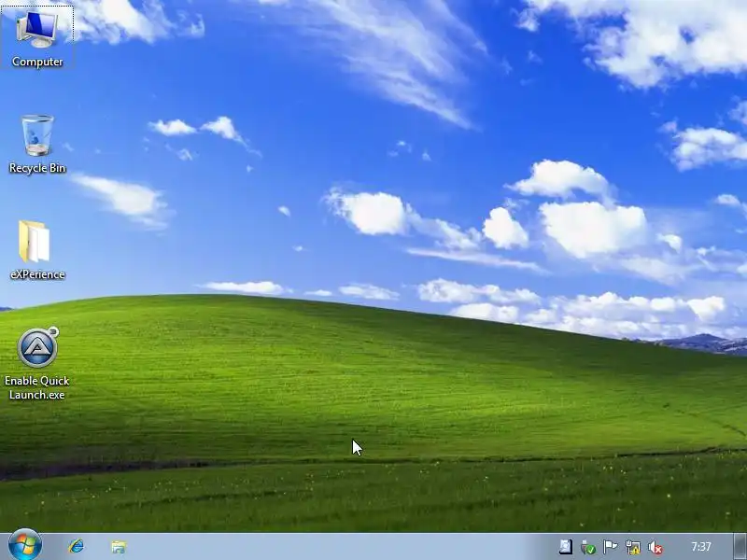Viewport: 747px width, 560px height.
Task: Open the Windows Start menu orb
Action: [25, 545]
